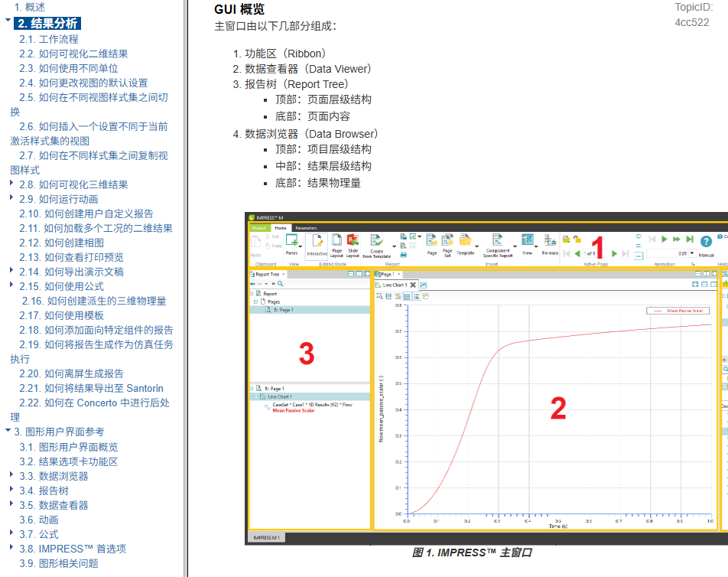The width and height of the screenshot is (728, 577).
Task: Open 2.21. 如何将结果导出至 Santorin
Action: pyautogui.click(x=91, y=388)
